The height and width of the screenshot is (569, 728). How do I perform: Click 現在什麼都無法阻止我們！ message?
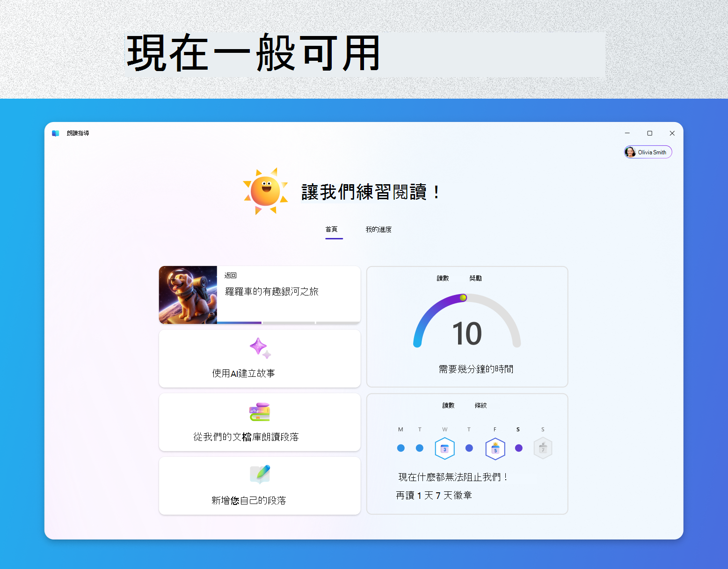pos(453,477)
